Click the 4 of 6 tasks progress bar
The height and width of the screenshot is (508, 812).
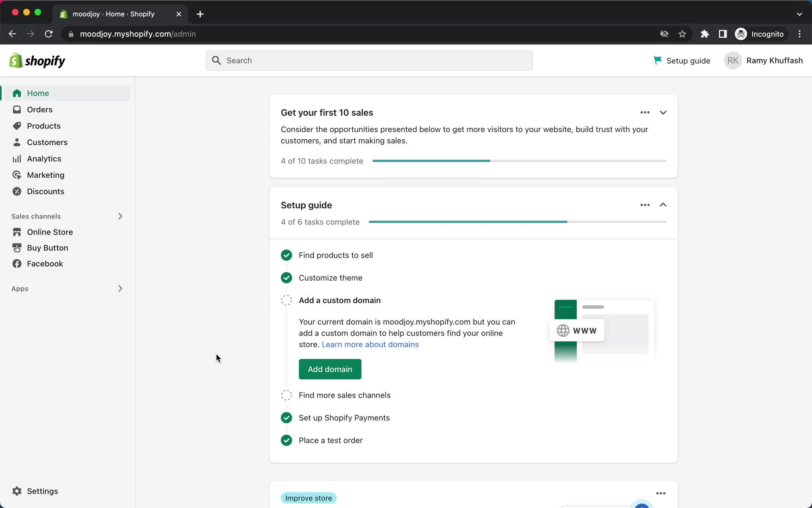point(518,222)
